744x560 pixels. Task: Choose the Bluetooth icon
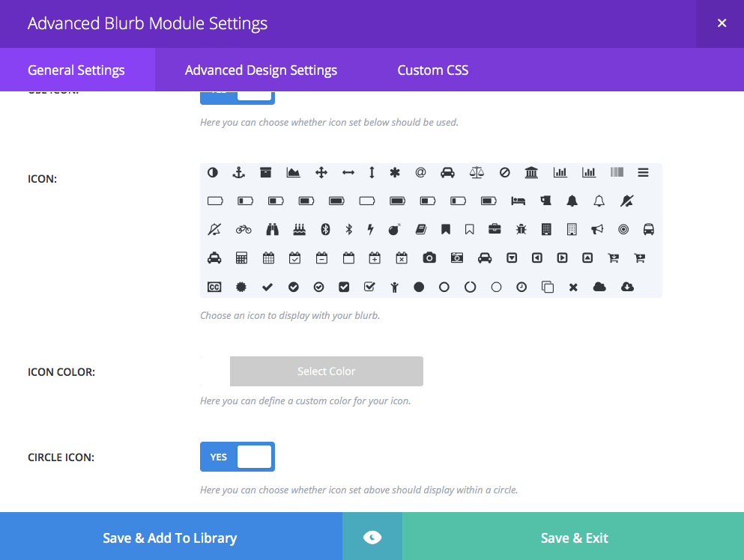[324, 229]
